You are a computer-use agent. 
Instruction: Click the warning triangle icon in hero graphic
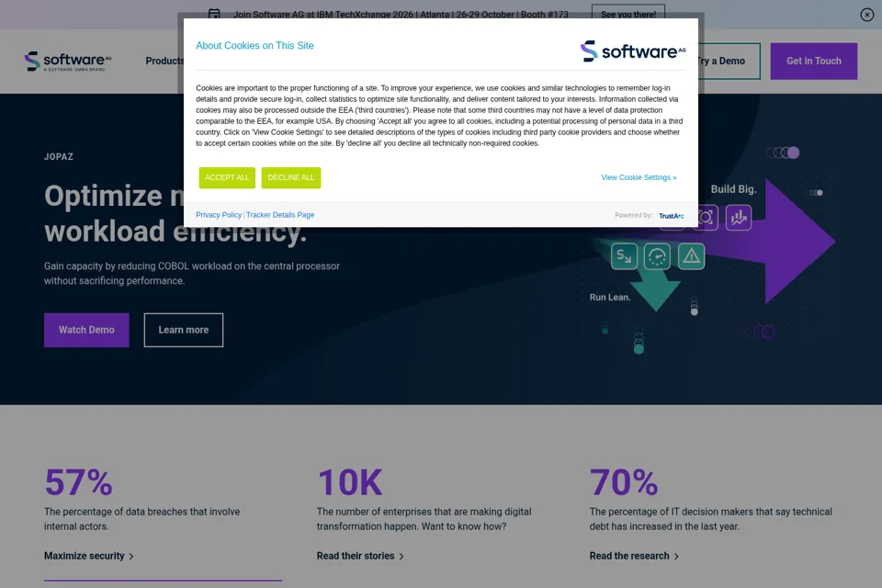[x=691, y=256]
